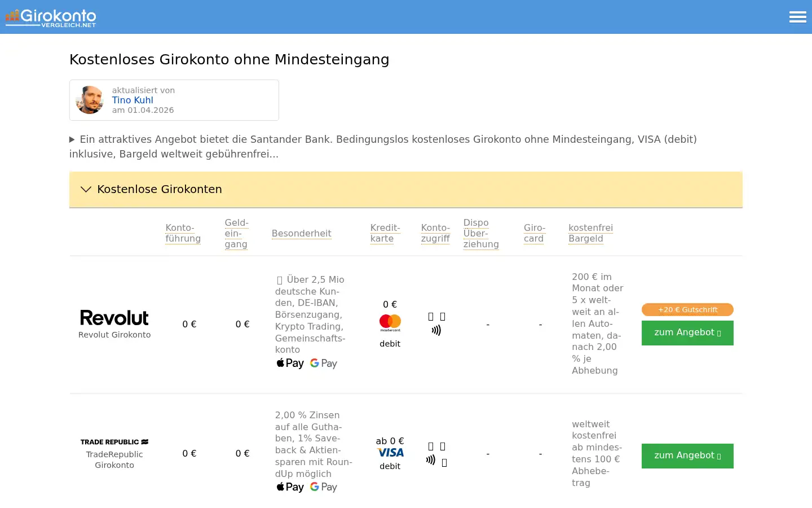Click the 'debit' label under Mastercard
Viewport: 812px width, 508px height.
(390, 344)
